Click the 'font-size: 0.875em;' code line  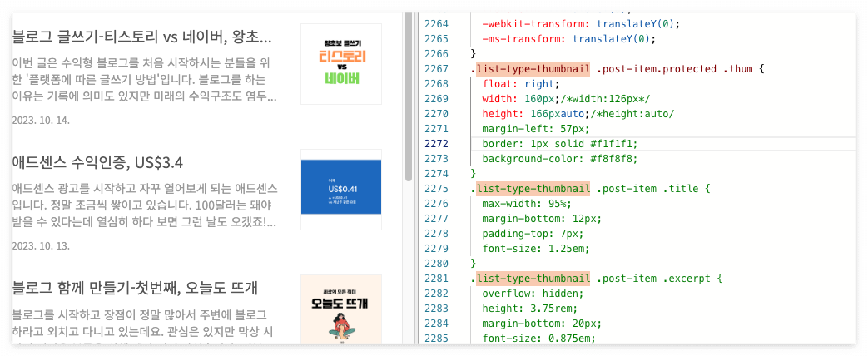538,339
